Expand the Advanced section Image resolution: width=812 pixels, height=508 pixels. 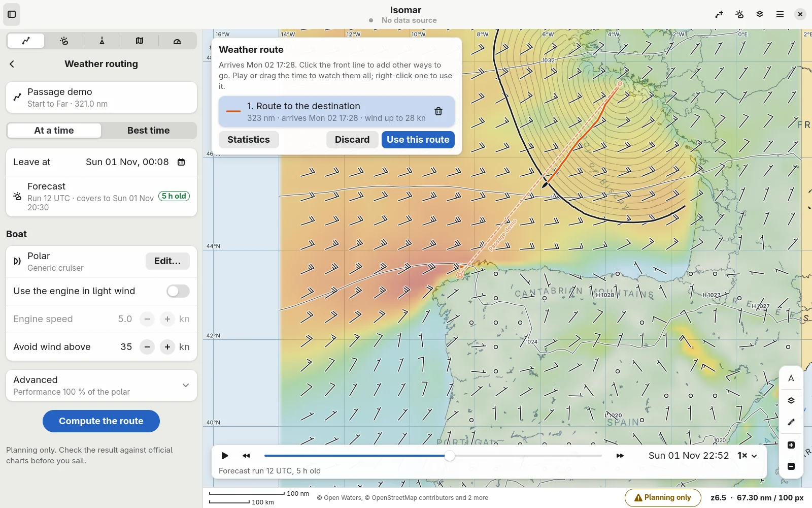[x=101, y=386]
